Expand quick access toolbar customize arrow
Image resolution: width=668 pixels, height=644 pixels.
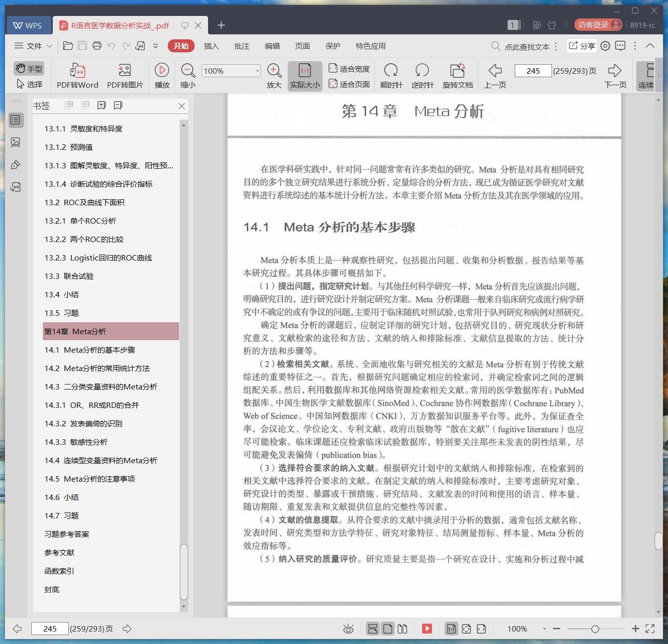pos(155,46)
